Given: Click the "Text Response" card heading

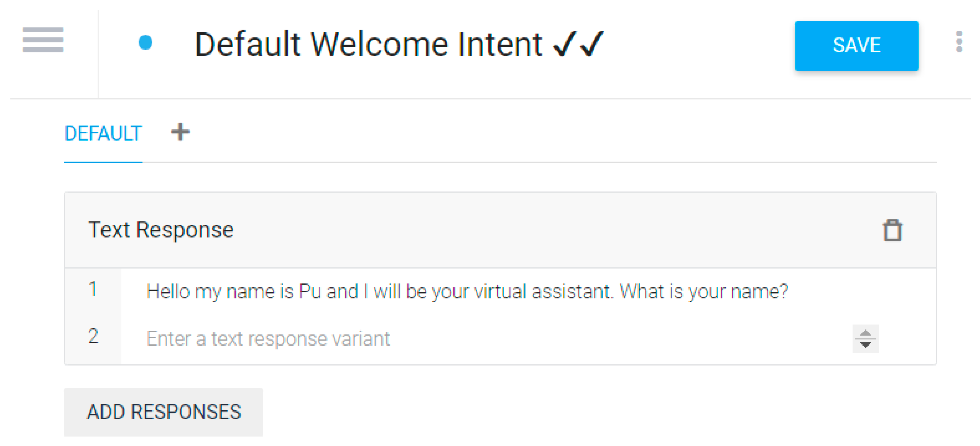Looking at the screenshot, I should coord(161,230).
